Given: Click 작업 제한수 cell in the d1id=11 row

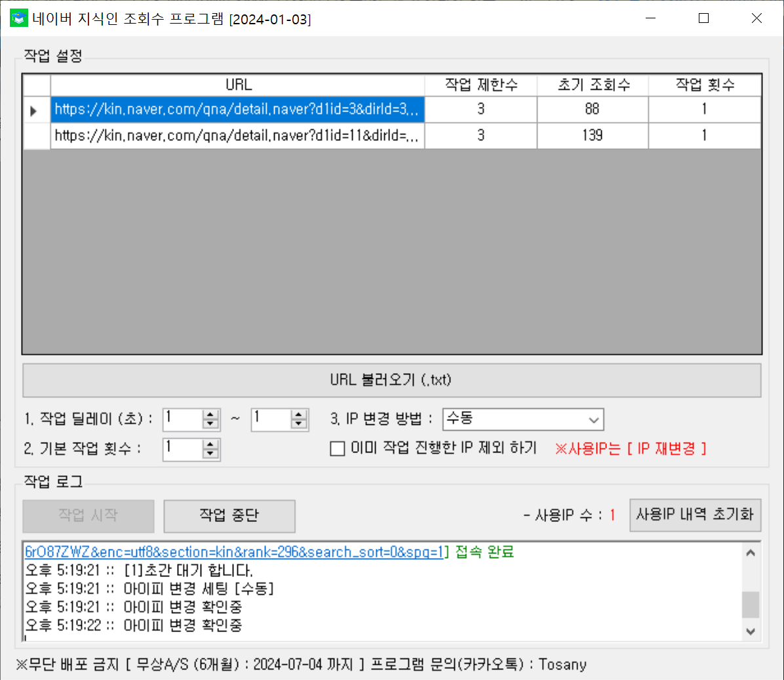Looking at the screenshot, I should pyautogui.click(x=481, y=136).
